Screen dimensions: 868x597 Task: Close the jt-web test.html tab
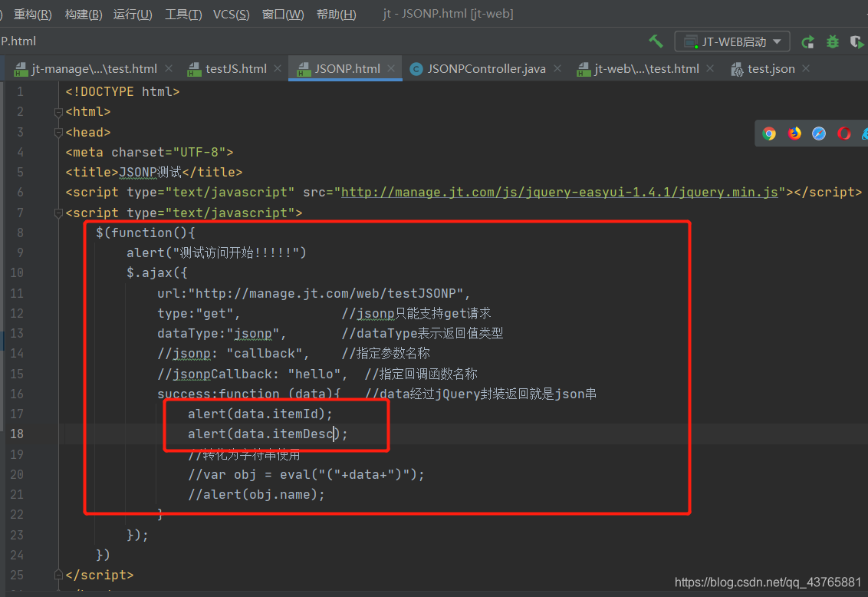[710, 68]
